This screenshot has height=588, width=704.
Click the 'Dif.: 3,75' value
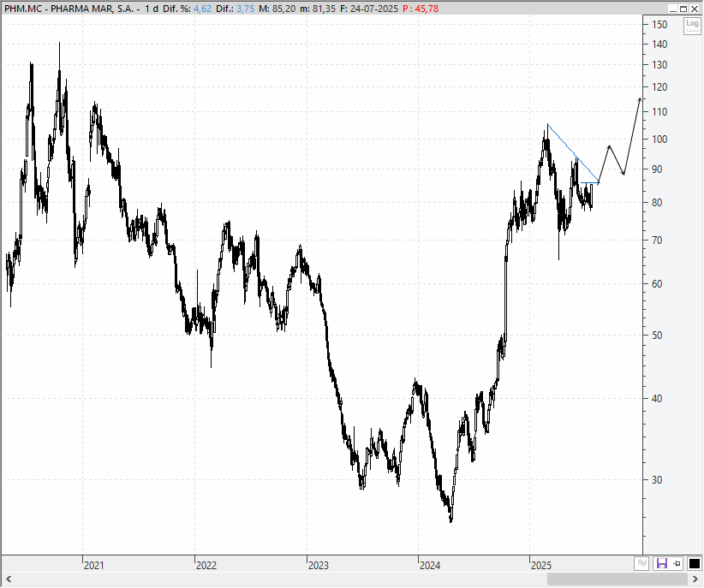pyautogui.click(x=235, y=9)
